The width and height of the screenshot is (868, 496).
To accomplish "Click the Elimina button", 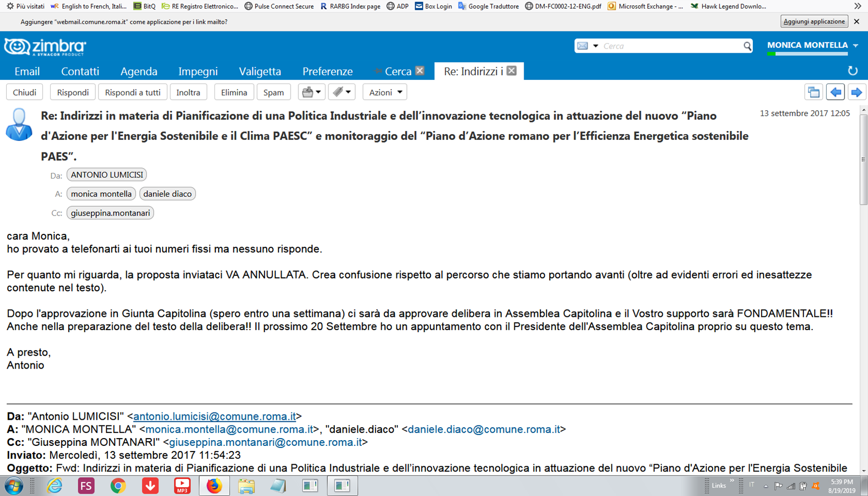I will pos(234,92).
